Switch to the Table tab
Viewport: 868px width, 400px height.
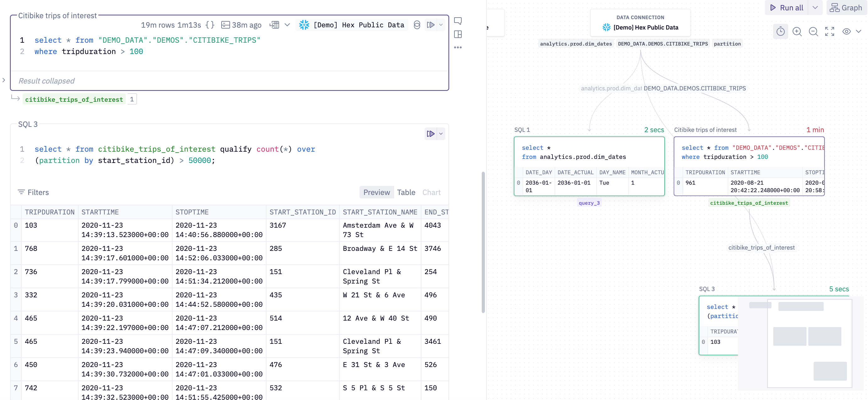[x=406, y=192]
